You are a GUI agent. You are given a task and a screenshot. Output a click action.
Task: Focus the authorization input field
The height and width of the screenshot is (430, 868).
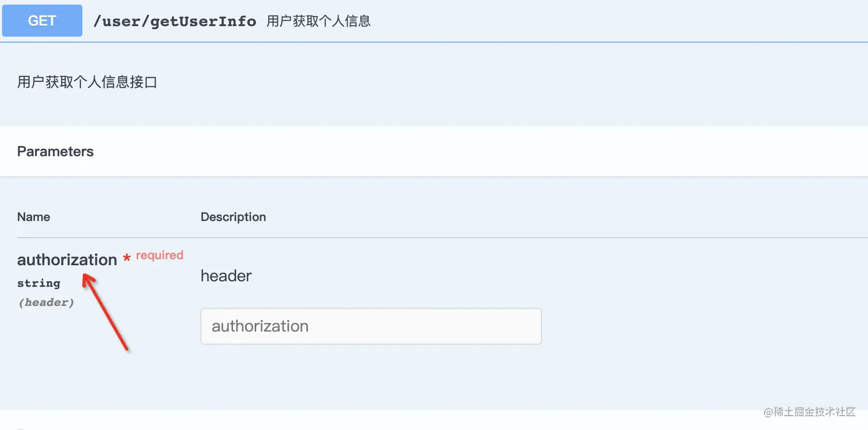tap(371, 326)
